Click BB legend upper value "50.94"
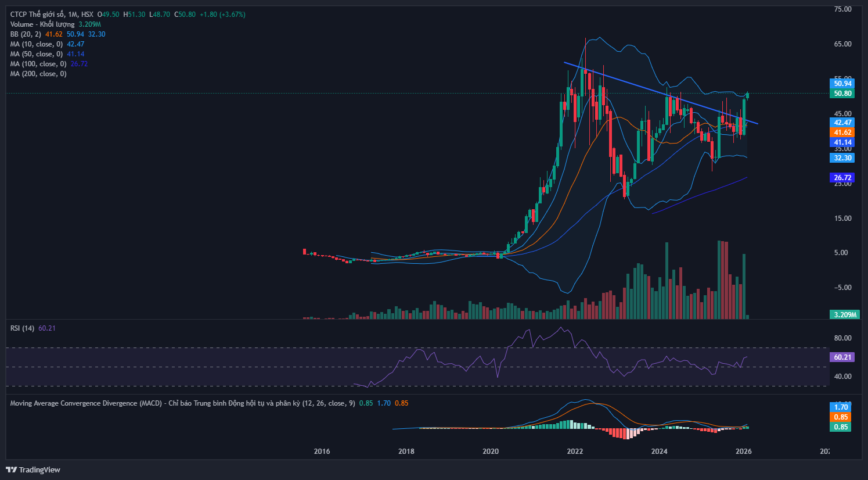The image size is (868, 480). [x=75, y=34]
